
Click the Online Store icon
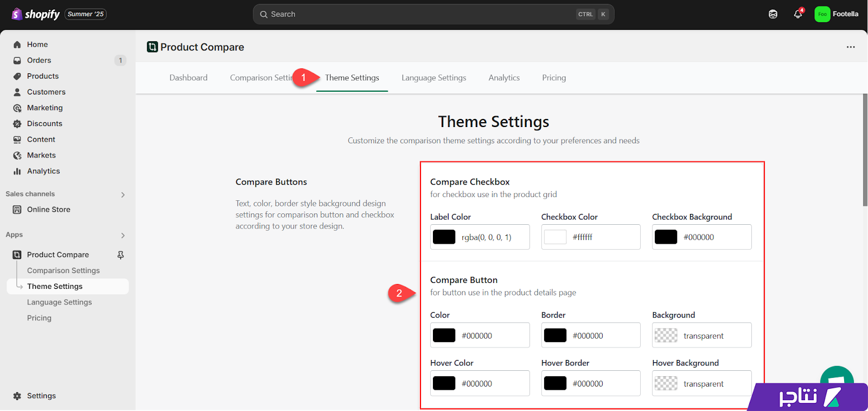[17, 210]
